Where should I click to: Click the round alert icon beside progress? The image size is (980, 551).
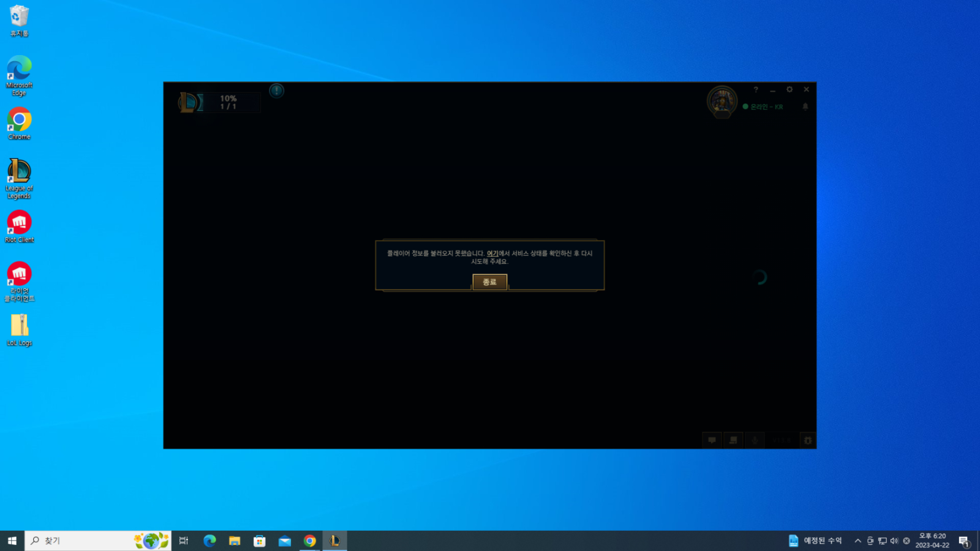click(277, 91)
